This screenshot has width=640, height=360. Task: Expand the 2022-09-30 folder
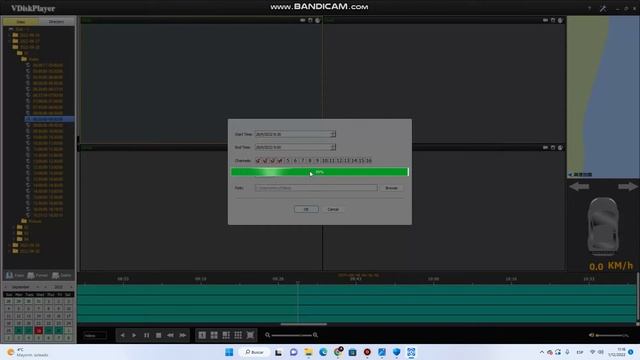pyautogui.click(x=9, y=251)
